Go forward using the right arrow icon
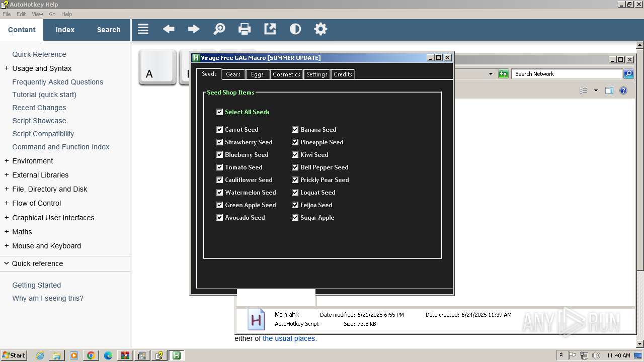Viewport: 644px width, 362px height. (x=194, y=29)
